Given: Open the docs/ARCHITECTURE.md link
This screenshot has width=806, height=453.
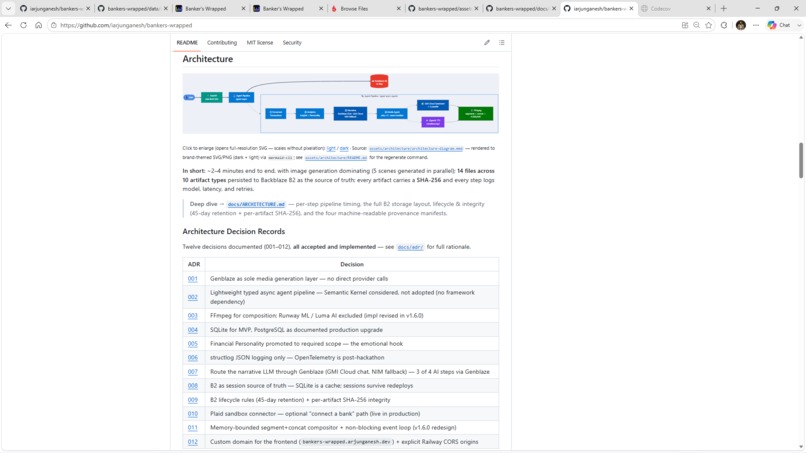Looking at the screenshot, I should (256, 204).
